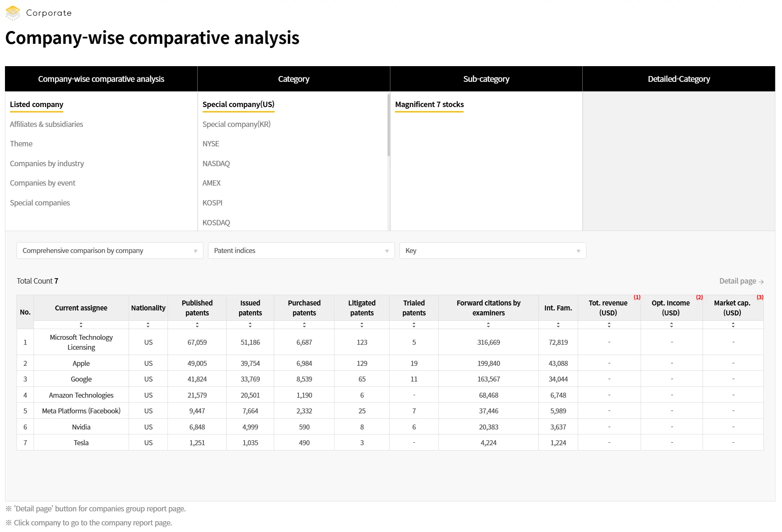The width and height of the screenshot is (782, 532).
Task: Open the Key dropdown
Action: [493, 250]
